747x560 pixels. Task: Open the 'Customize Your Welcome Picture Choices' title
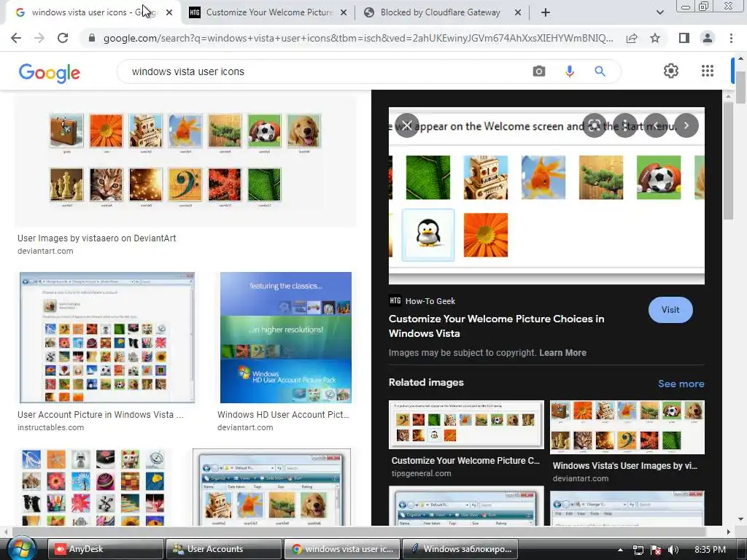(496, 326)
